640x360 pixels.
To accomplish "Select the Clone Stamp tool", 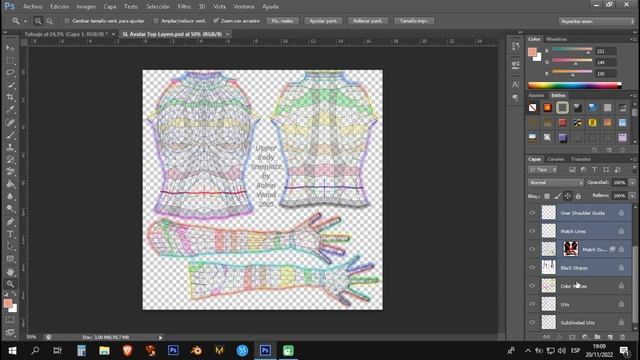I will [x=10, y=147].
